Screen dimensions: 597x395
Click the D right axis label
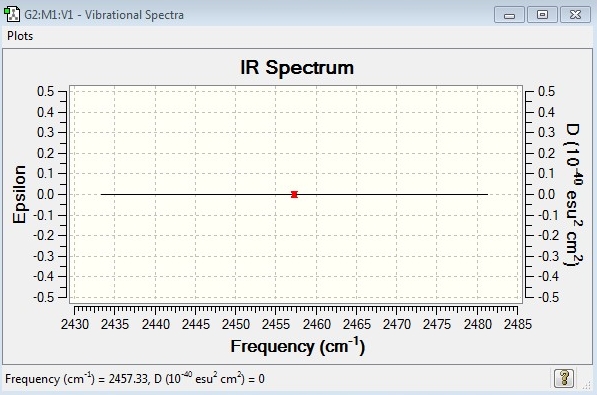coord(573,195)
